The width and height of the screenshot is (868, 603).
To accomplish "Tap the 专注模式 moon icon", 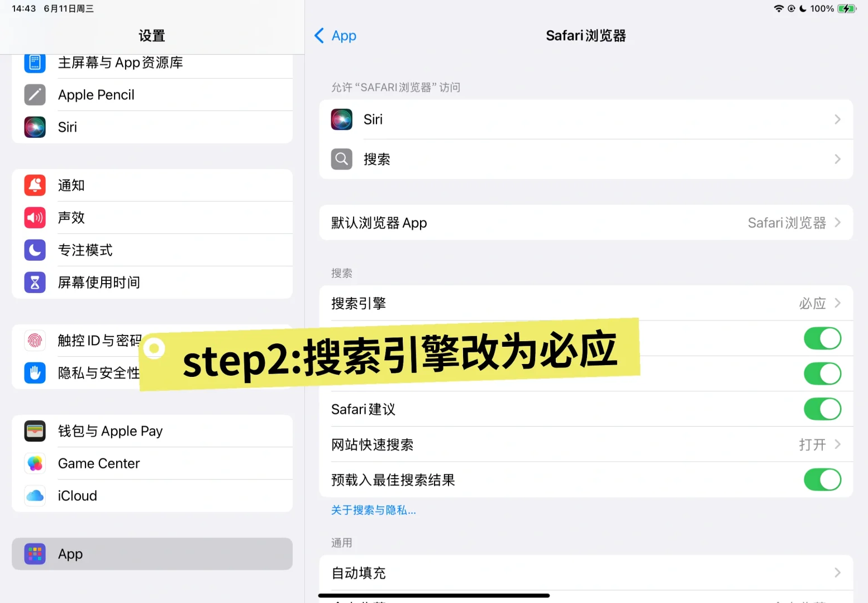I will 35,250.
